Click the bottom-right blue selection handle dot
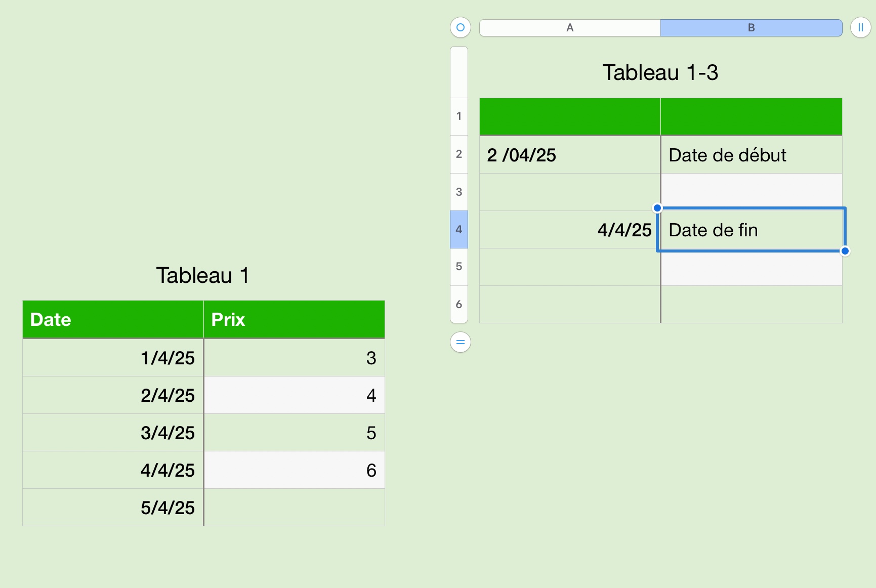 coord(845,251)
